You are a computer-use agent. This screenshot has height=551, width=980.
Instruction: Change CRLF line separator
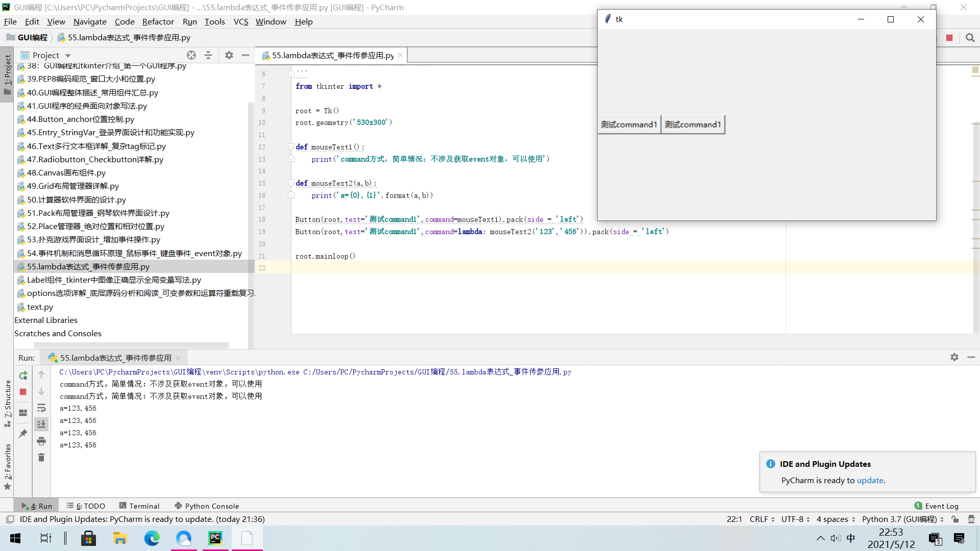pyautogui.click(x=762, y=519)
